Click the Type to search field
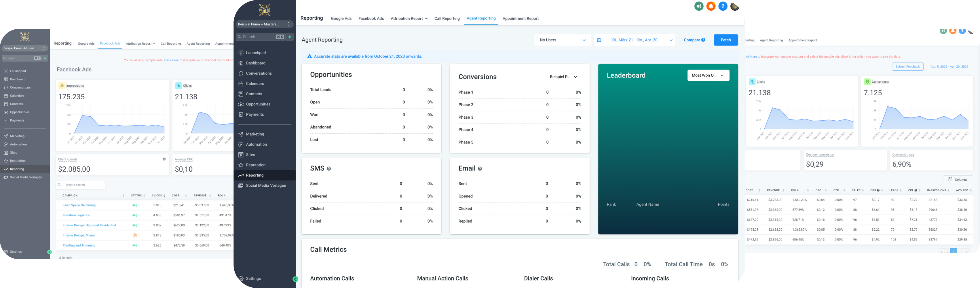This screenshot has width=980, height=288. point(81,185)
